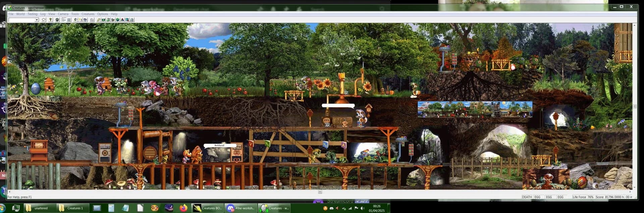Launch Firefox from the taskbar

(183, 208)
